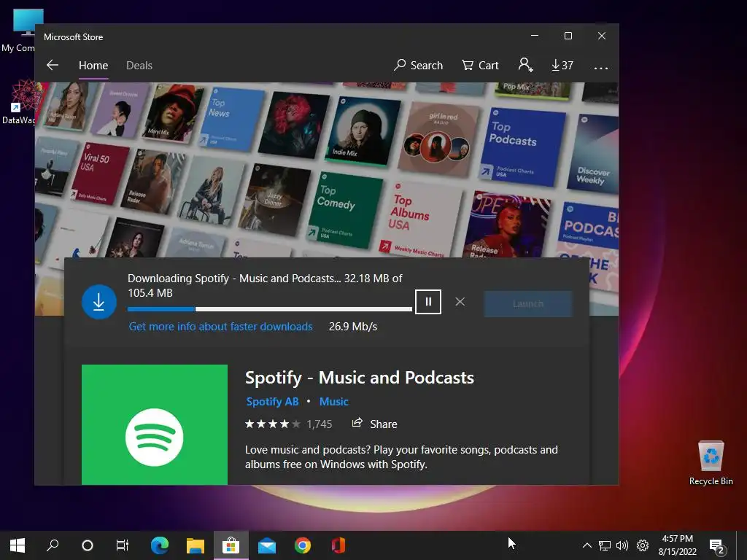The height and width of the screenshot is (560, 747).
Task: Open the Music category link
Action: pos(333,402)
